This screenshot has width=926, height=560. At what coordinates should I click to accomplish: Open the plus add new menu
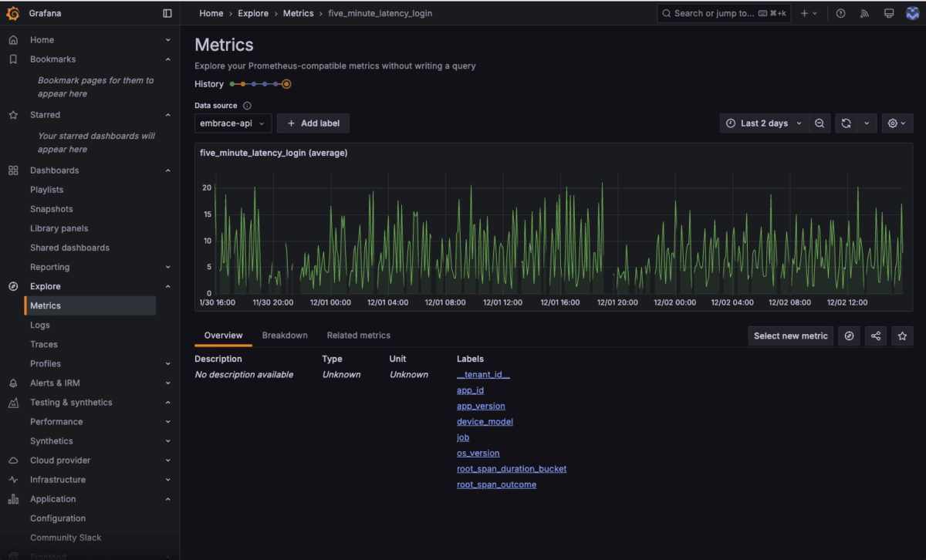pyautogui.click(x=809, y=13)
